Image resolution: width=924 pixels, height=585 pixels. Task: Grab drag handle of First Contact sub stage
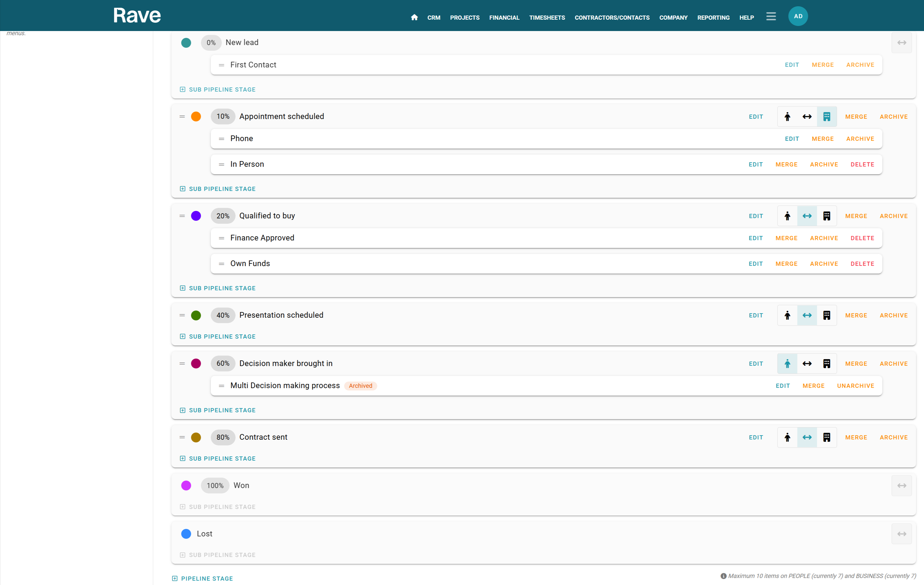pos(221,65)
